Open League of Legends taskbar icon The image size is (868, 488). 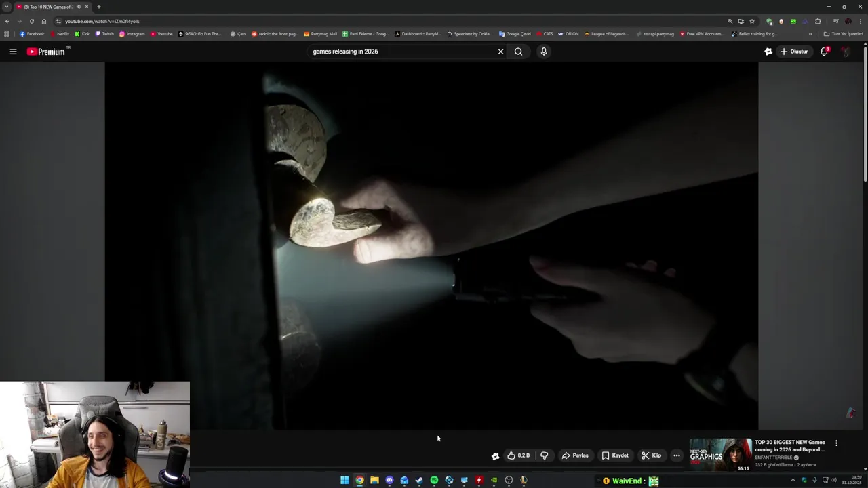point(524,481)
